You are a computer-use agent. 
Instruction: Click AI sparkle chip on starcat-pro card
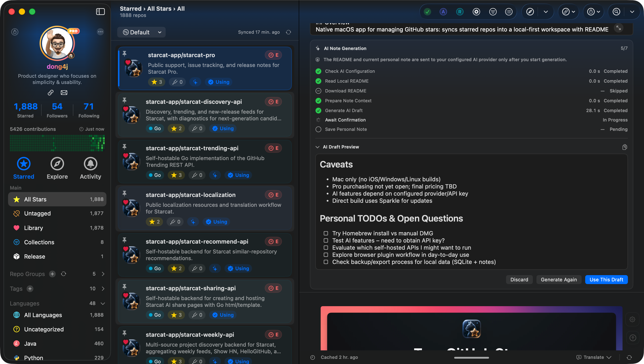[195, 82]
